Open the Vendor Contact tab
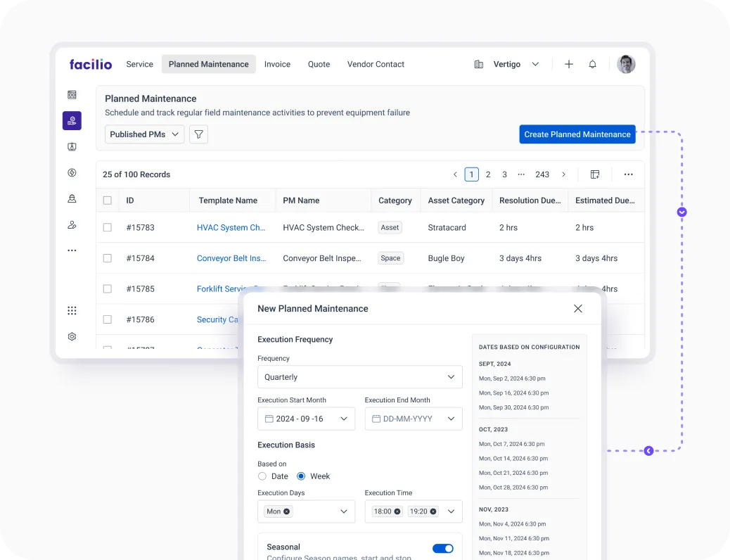Screen dimensions: 730x560 coord(376,64)
